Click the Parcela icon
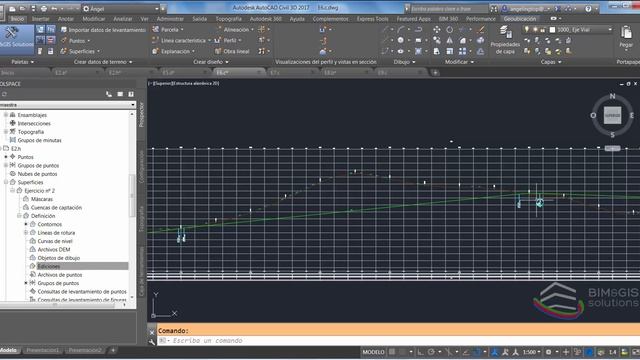This screenshot has height=360, width=640. coord(155,29)
